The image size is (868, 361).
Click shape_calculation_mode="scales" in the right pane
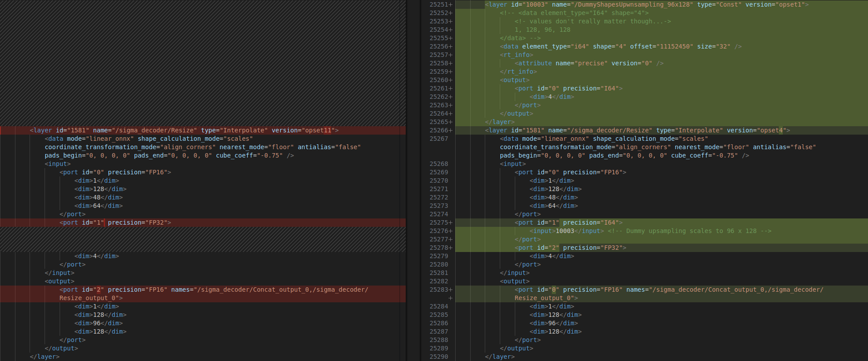pyautogui.click(x=650, y=139)
